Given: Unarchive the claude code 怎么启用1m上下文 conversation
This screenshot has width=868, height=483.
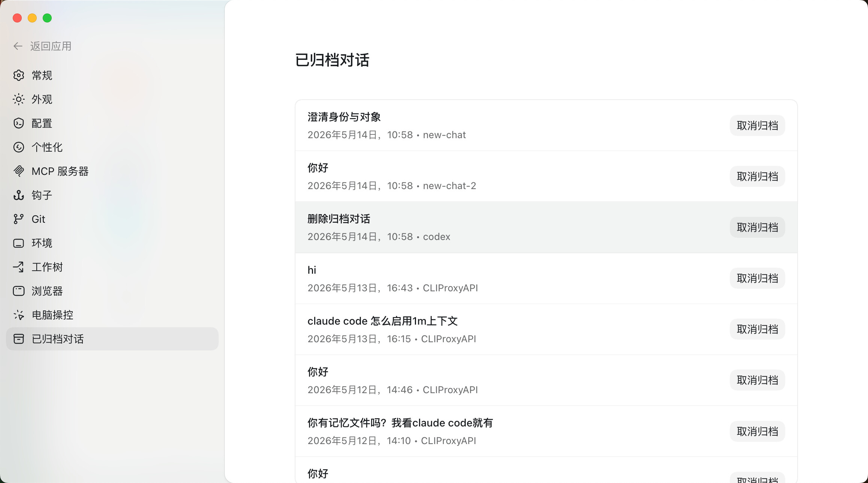Looking at the screenshot, I should tap(757, 329).
